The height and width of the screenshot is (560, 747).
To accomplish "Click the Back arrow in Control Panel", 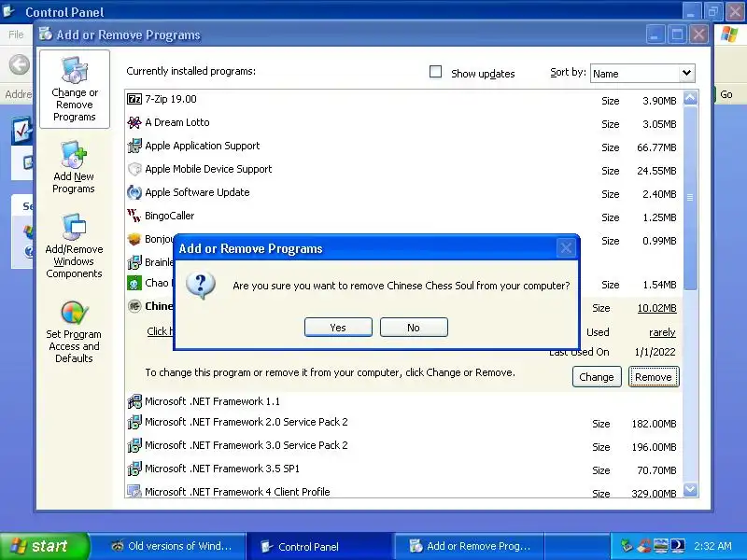I will [20, 64].
